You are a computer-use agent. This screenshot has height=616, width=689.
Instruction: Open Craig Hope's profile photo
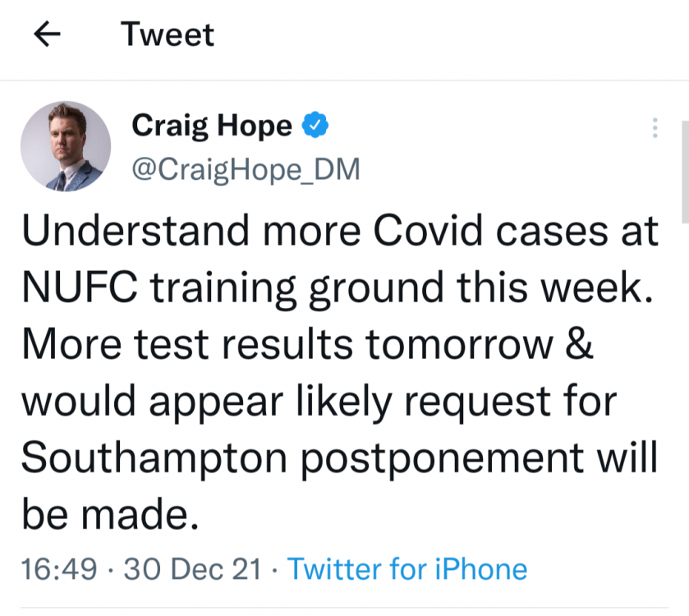(x=66, y=146)
